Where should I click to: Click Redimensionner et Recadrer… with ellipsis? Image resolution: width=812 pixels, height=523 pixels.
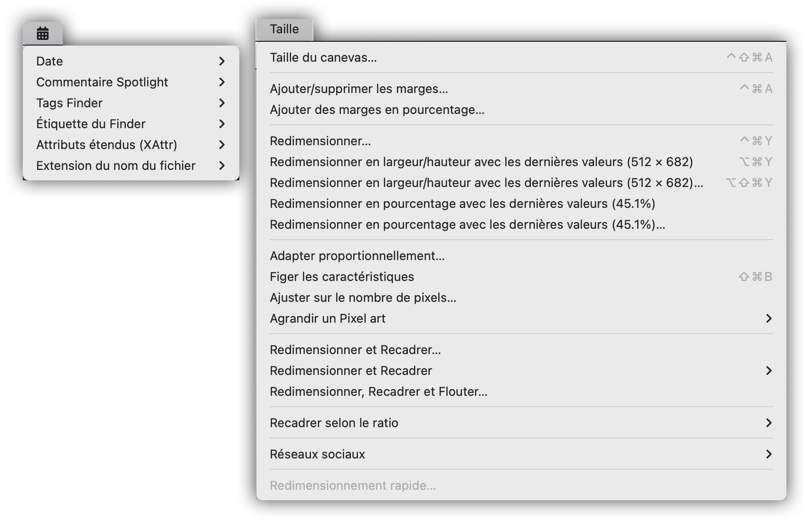pyautogui.click(x=355, y=350)
